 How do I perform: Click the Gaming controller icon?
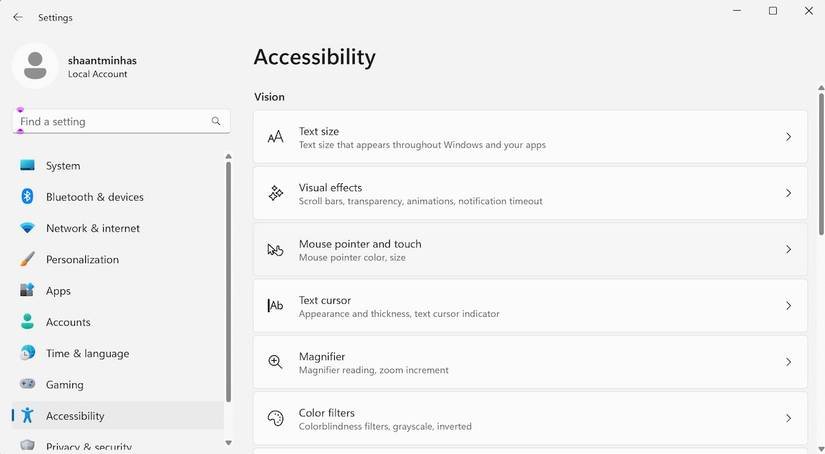point(28,384)
